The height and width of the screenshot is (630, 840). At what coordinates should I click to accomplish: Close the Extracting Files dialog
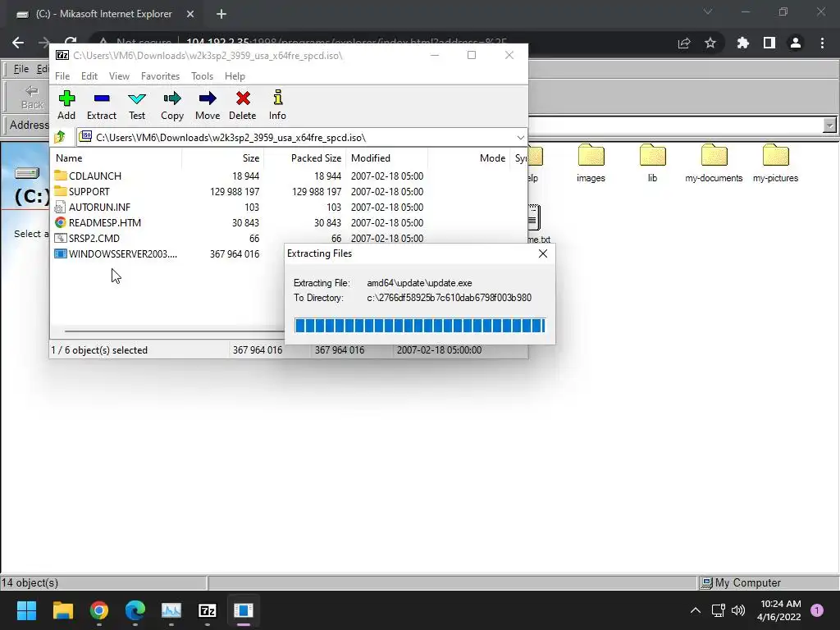point(543,253)
